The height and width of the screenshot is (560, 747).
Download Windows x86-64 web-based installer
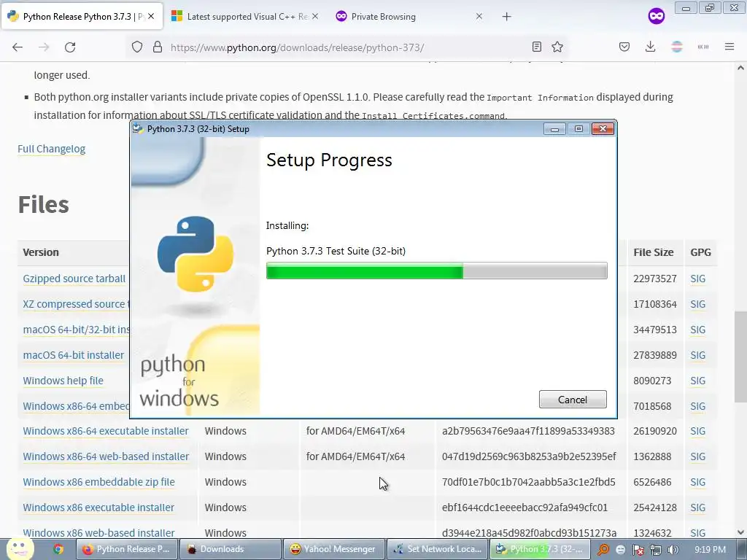click(106, 456)
